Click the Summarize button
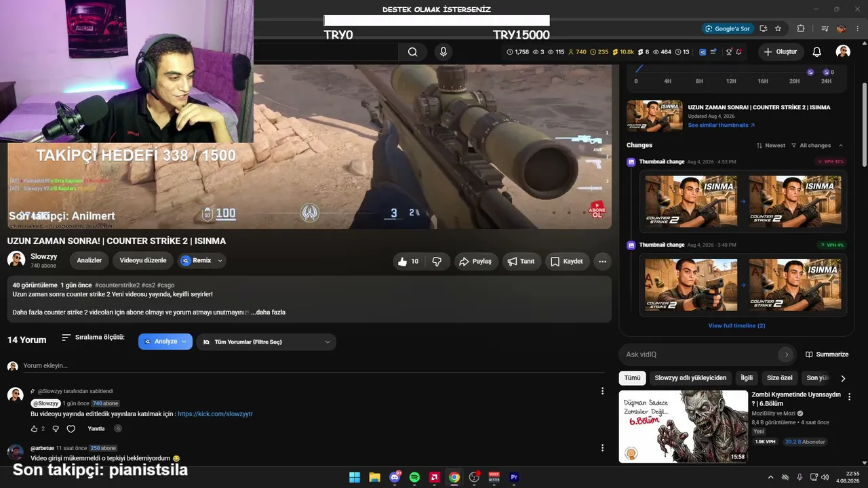 click(x=827, y=354)
